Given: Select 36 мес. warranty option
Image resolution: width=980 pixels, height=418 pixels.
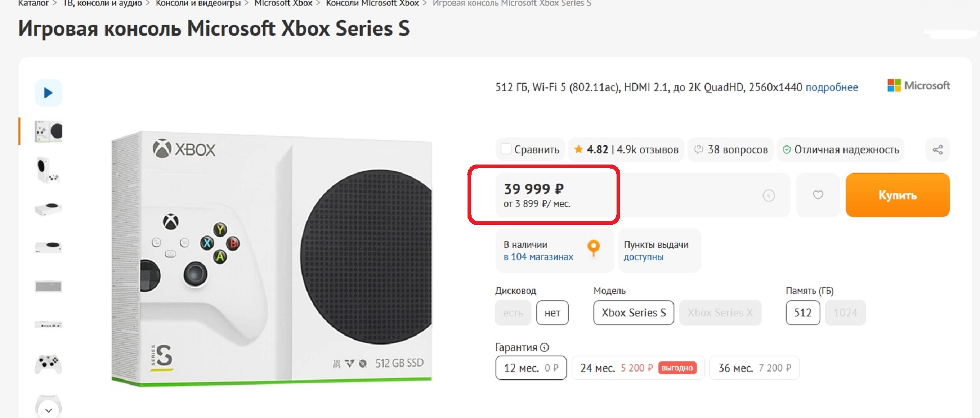Looking at the screenshot, I should tap(754, 368).
